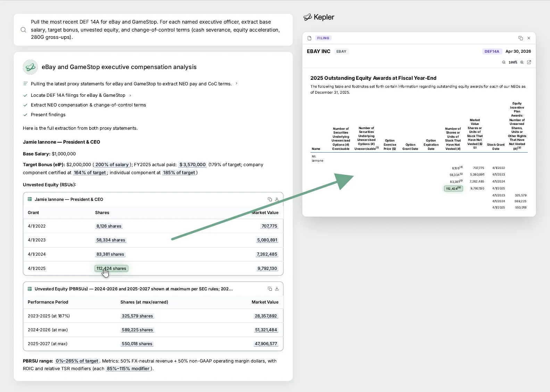Click the copy icon in filing panel header
550x392 pixels.
click(520, 38)
